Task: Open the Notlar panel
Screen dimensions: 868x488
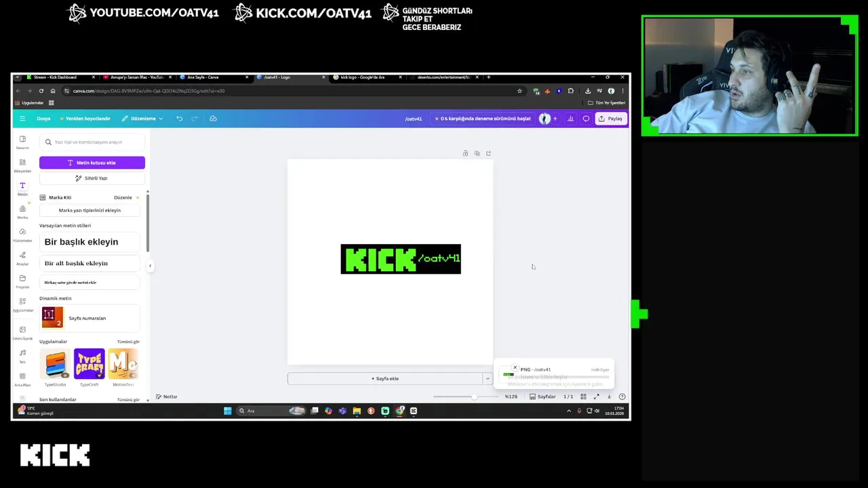Action: tap(167, 396)
